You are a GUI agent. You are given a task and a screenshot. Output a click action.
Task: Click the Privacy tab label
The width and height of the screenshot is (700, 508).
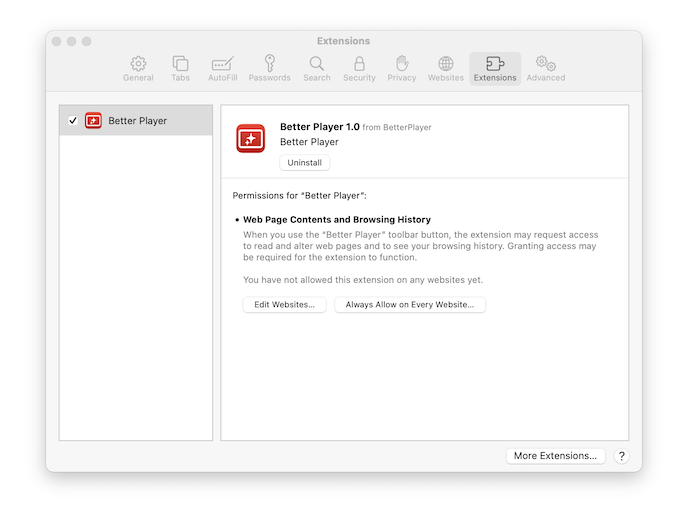[402, 78]
